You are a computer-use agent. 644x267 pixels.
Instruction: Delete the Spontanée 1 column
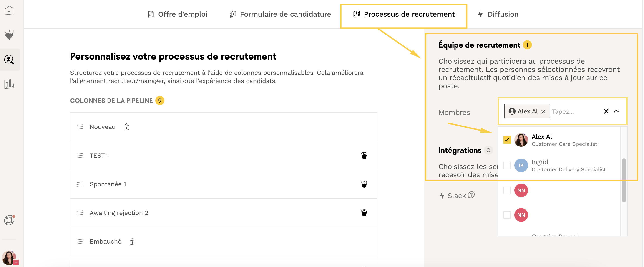(364, 184)
